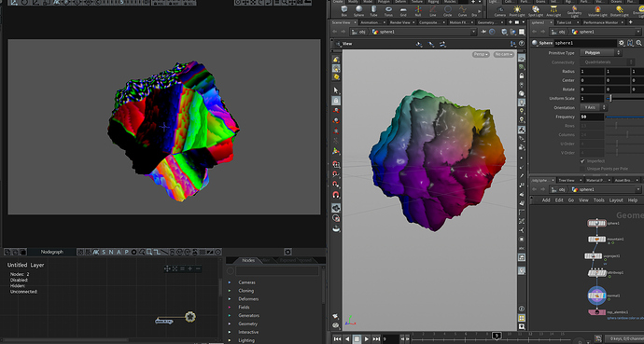Click the Null shelf tool icon
This screenshot has width=644, height=344.
(x=418, y=11)
